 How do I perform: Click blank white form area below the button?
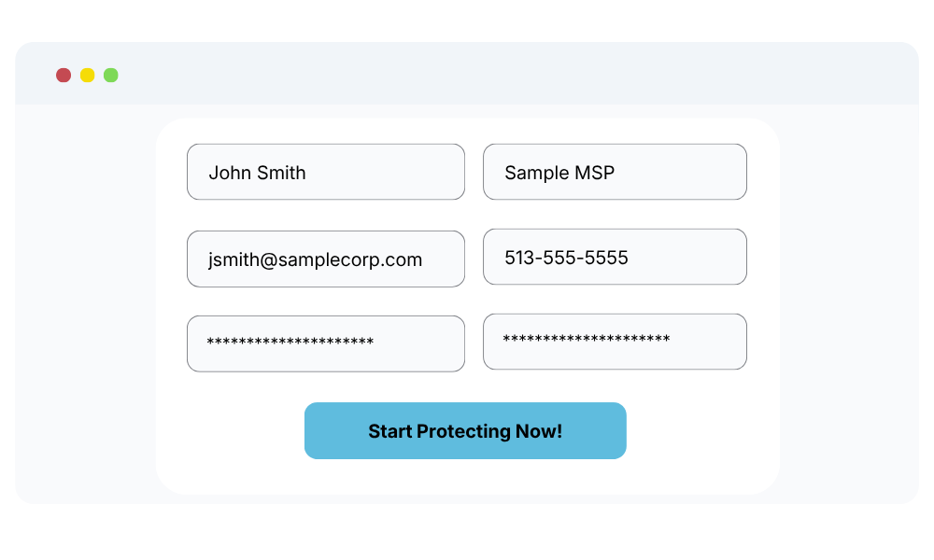(x=467, y=477)
